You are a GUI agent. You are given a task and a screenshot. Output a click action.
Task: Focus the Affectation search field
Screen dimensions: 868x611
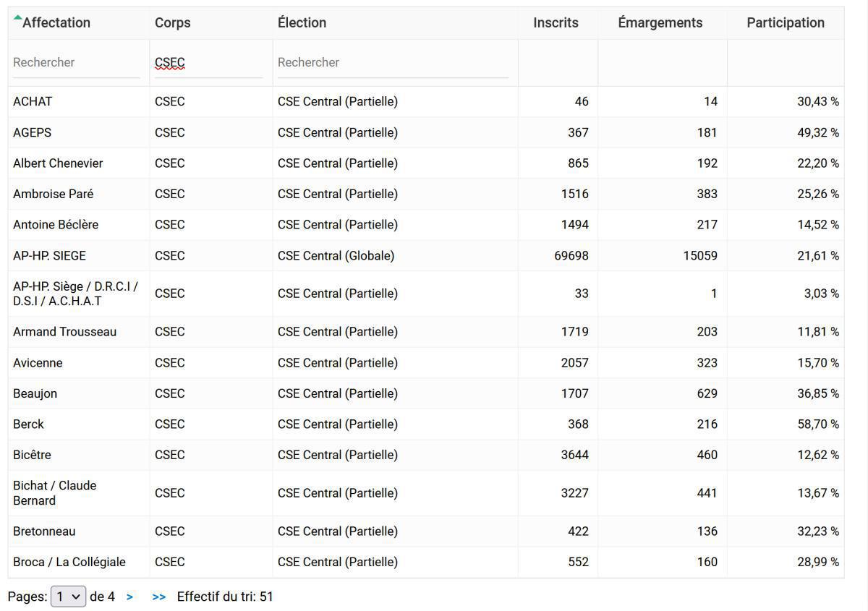coord(76,63)
